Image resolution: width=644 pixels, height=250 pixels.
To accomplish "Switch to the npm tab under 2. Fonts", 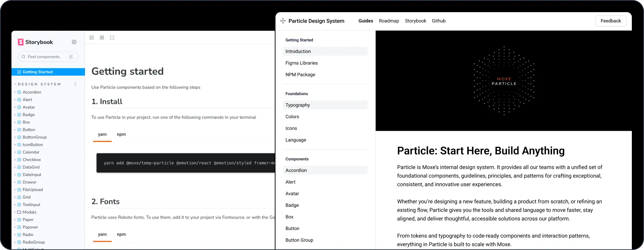I will (121, 235).
